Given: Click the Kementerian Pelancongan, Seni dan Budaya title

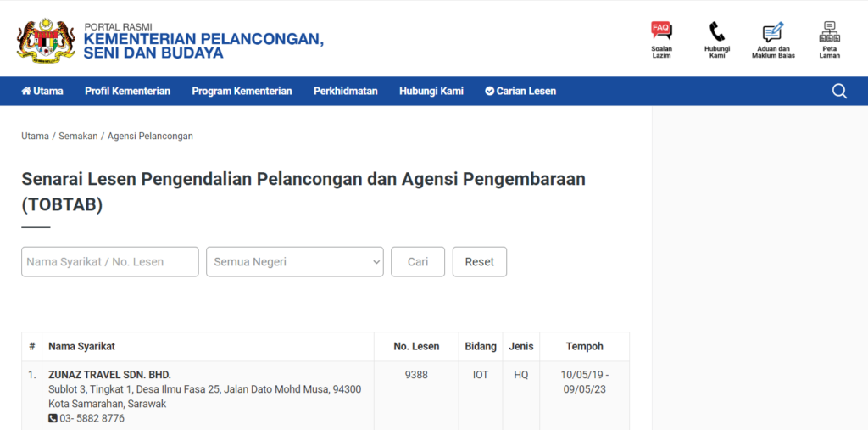Looking at the screenshot, I should click(203, 46).
